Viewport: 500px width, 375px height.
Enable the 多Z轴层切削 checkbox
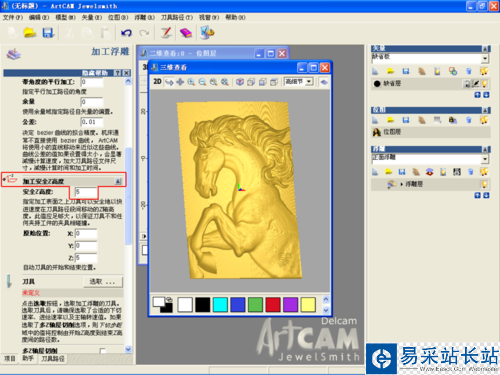tap(103, 351)
